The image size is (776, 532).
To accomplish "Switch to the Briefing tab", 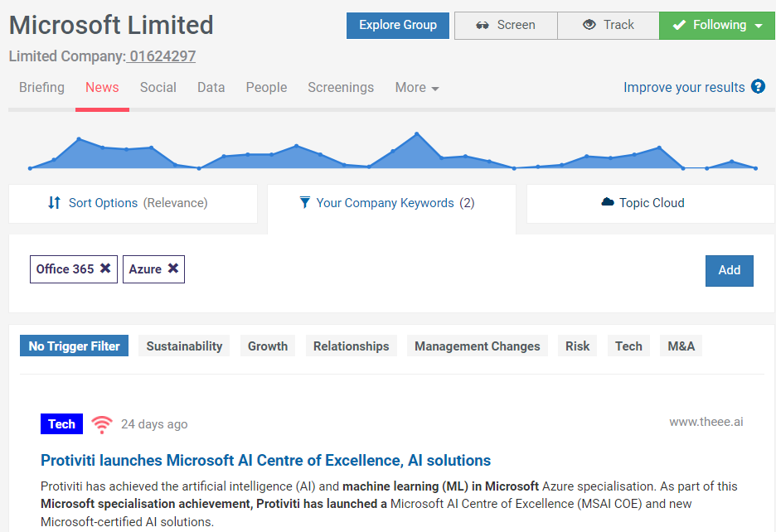I will click(41, 88).
